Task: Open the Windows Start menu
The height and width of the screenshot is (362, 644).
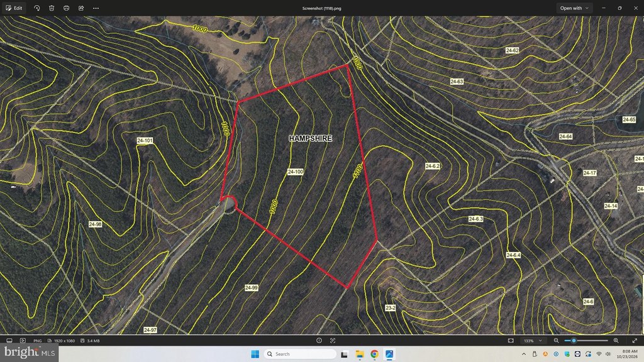Action: 255,354
